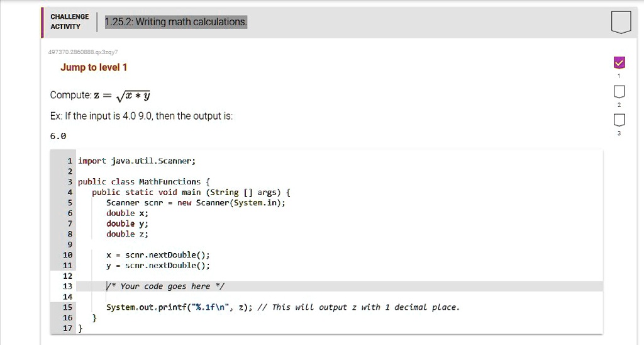Click the 'Scanner scnr = new Scanner(System.in);' line
This screenshot has height=345, width=644.
coord(196,203)
